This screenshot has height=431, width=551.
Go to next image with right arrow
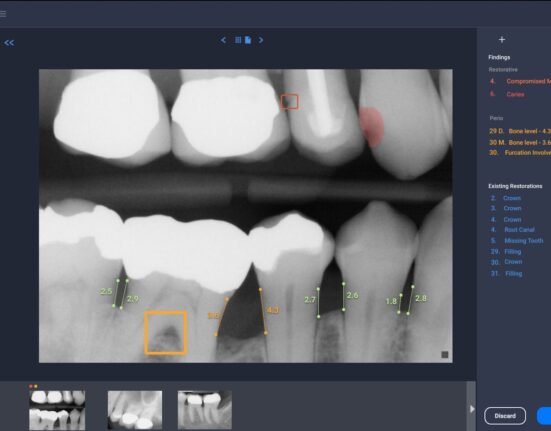261,40
